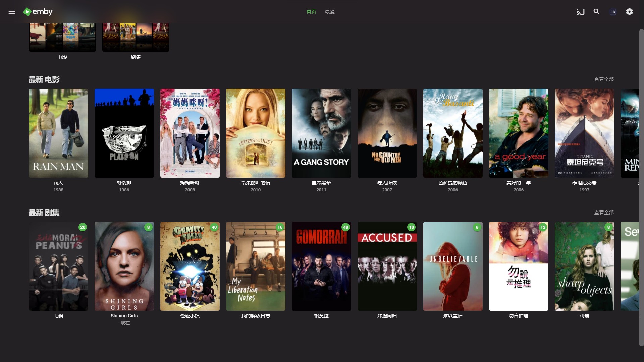Click 查看全部 for 最新剧集

pyautogui.click(x=604, y=213)
